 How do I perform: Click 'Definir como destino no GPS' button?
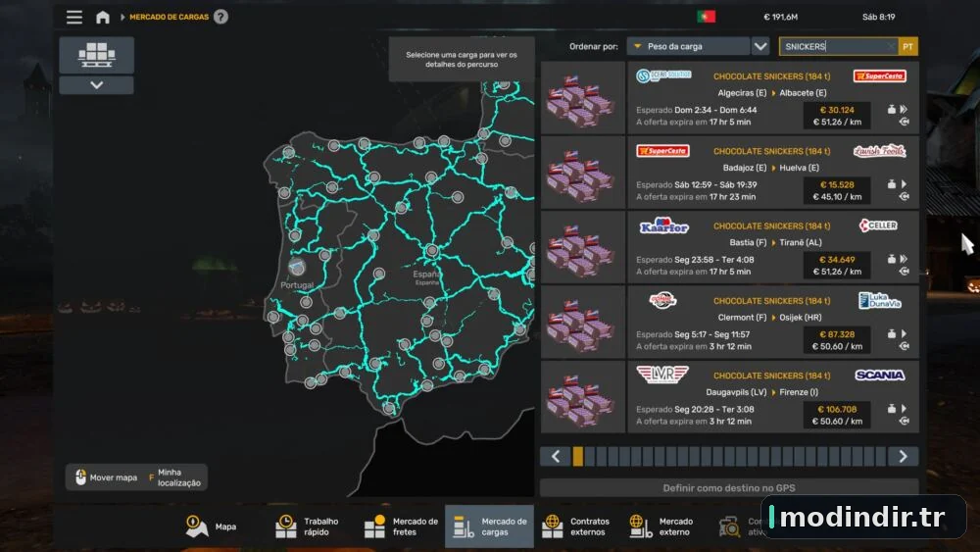(x=729, y=487)
